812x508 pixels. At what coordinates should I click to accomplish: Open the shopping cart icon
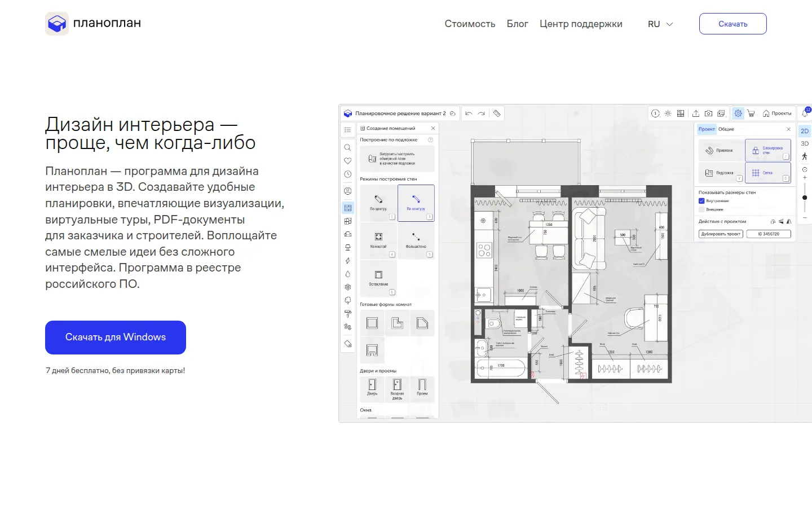coord(751,113)
